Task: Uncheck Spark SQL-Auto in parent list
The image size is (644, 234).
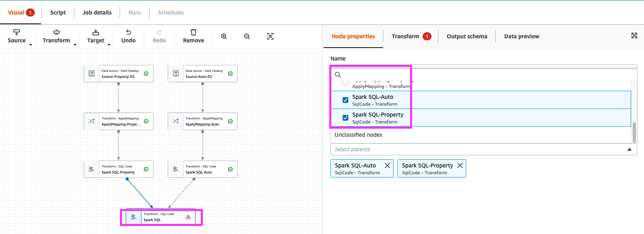Action: (x=345, y=100)
